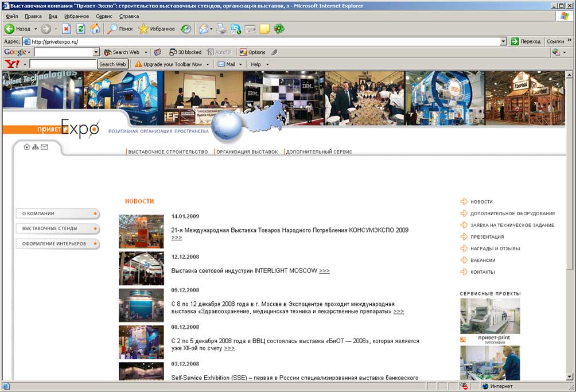Open the ICQ flower icon
This screenshot has height=392, width=576.
click(x=279, y=29)
